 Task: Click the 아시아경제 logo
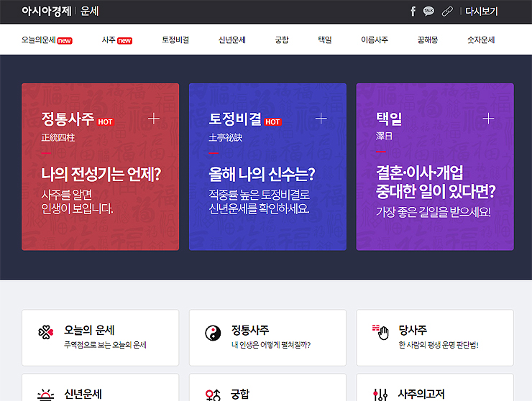(47, 11)
